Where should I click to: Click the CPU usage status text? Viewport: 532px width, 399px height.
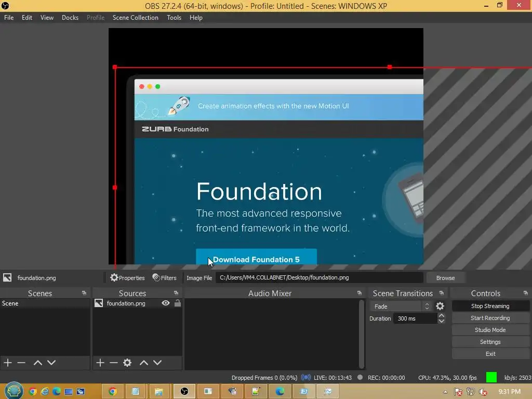point(447,378)
